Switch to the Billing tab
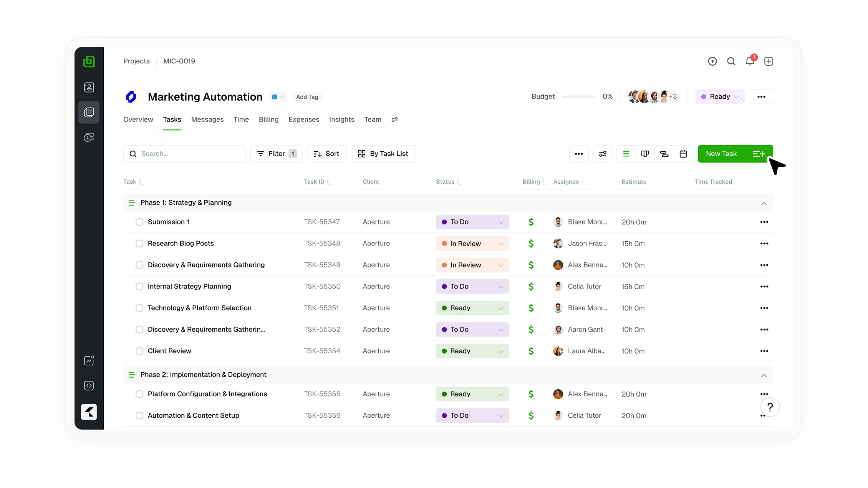 pos(268,120)
